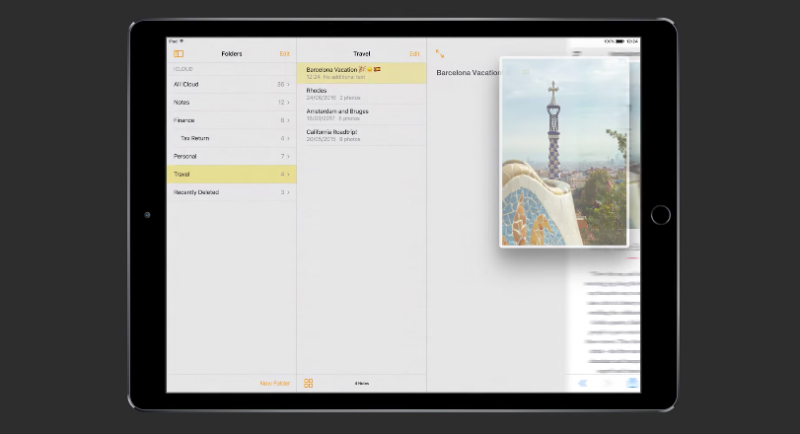Tap the back arrow in Safari toolbar
The image size is (800, 434).
point(582,383)
